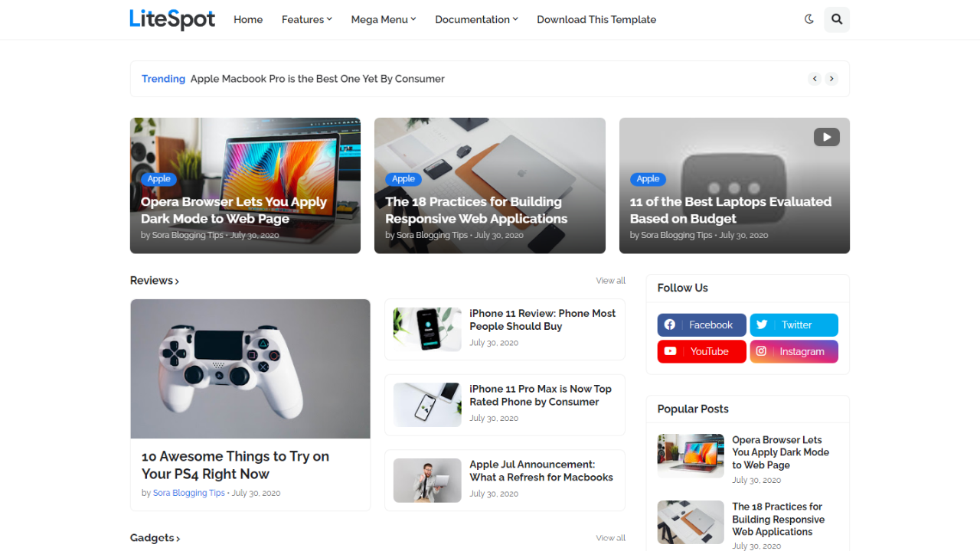This screenshot has height=551, width=980.
Task: Go to the Home menu item
Action: coord(248,19)
